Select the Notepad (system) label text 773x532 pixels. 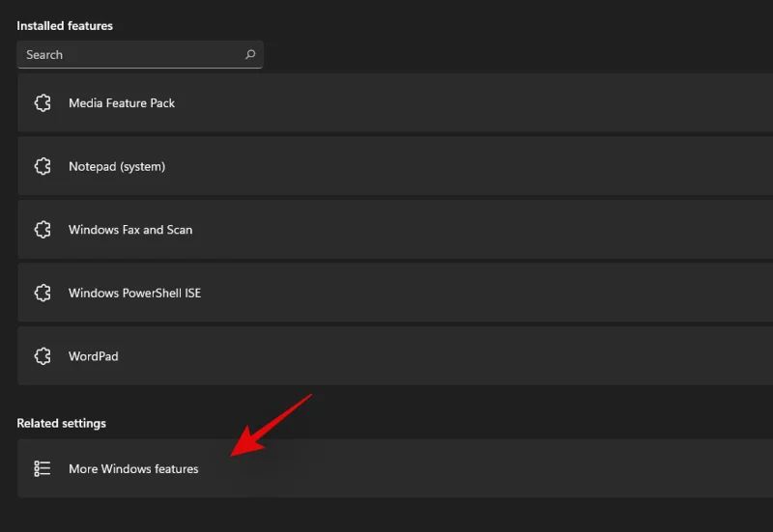click(x=117, y=167)
